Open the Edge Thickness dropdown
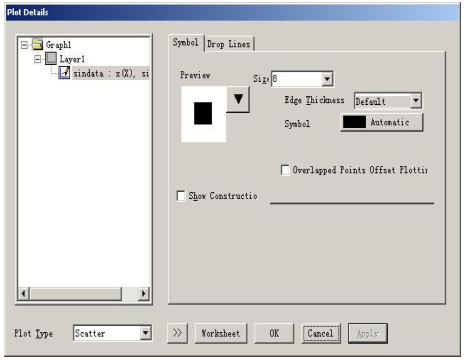 click(x=388, y=101)
